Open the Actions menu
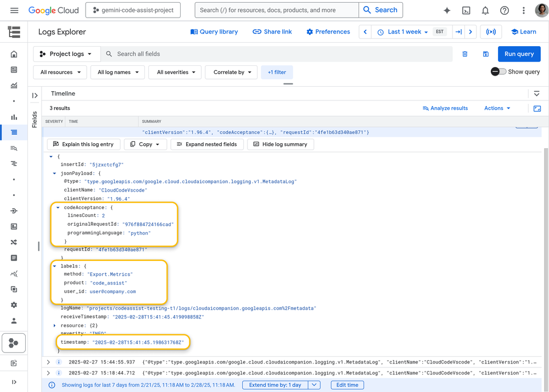The height and width of the screenshot is (392, 549). coord(497,108)
